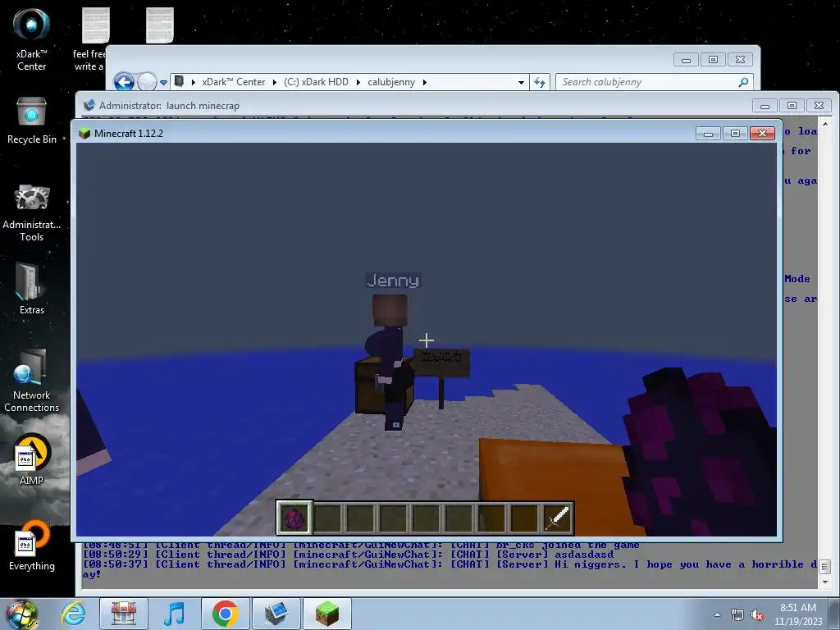Open the second text document on the desktop

click(x=160, y=25)
